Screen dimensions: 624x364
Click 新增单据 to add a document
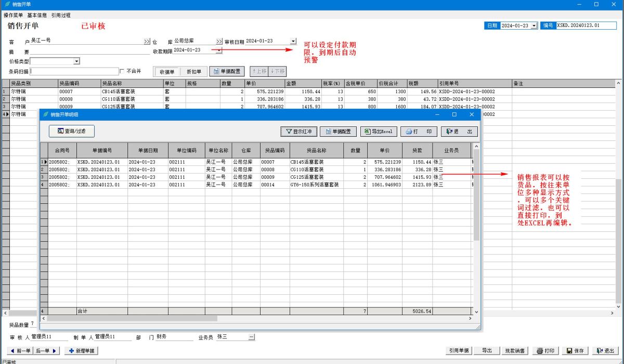81,351
